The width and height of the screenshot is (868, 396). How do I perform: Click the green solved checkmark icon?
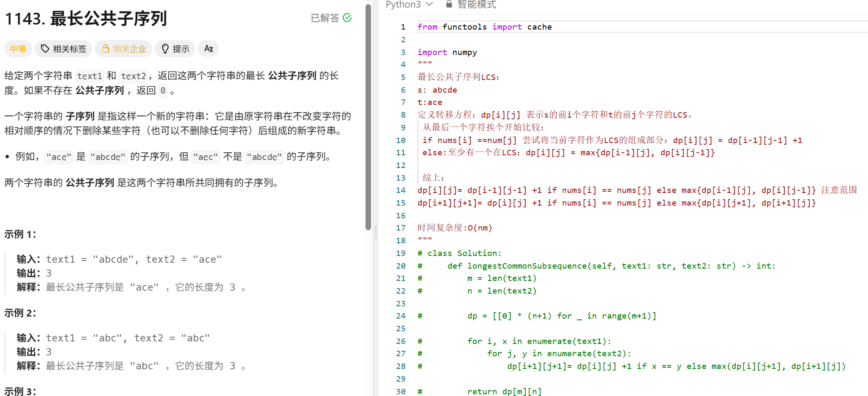click(347, 18)
